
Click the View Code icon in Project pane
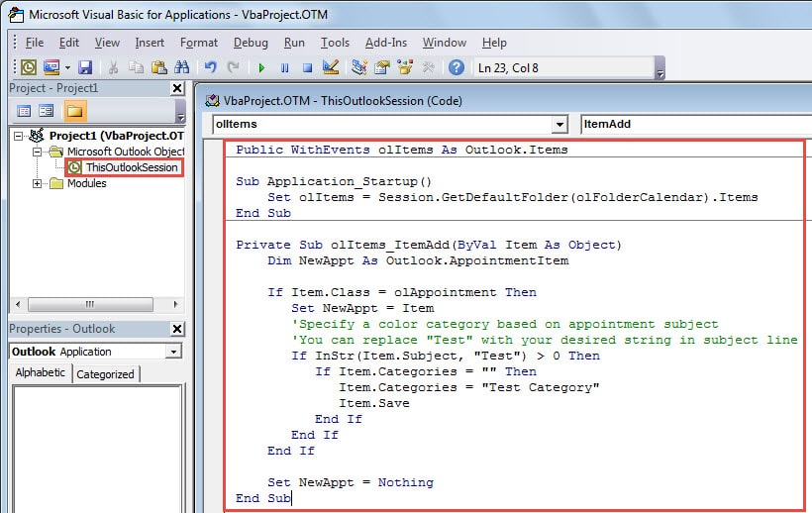24,111
